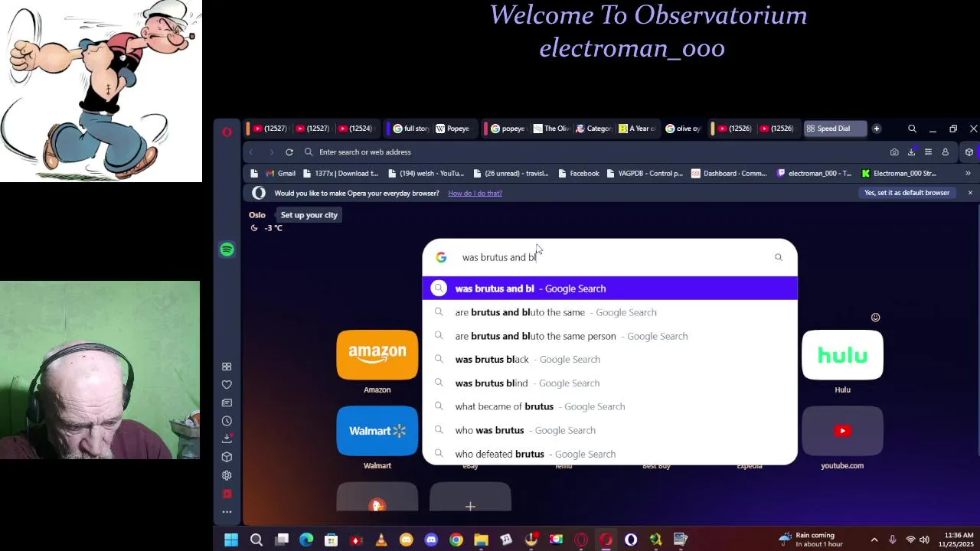
Task: Expand bookmarks bar overflow chevron
Action: 968,174
